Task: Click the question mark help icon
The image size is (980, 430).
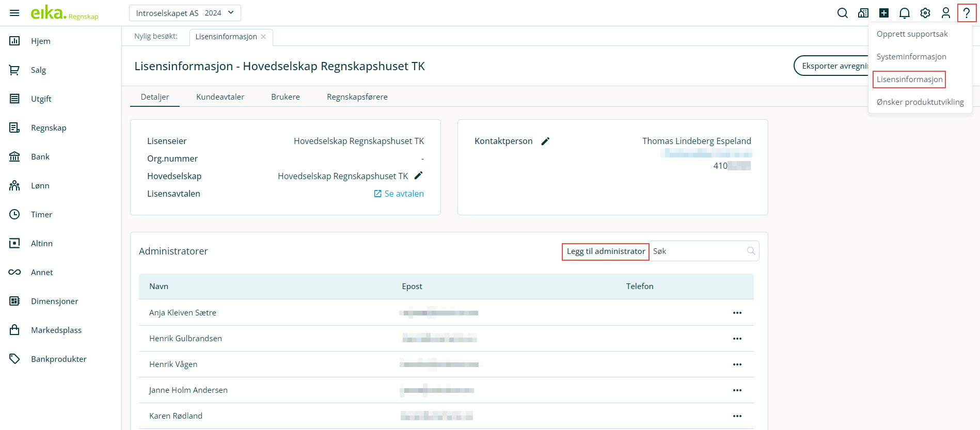Action: [966, 13]
